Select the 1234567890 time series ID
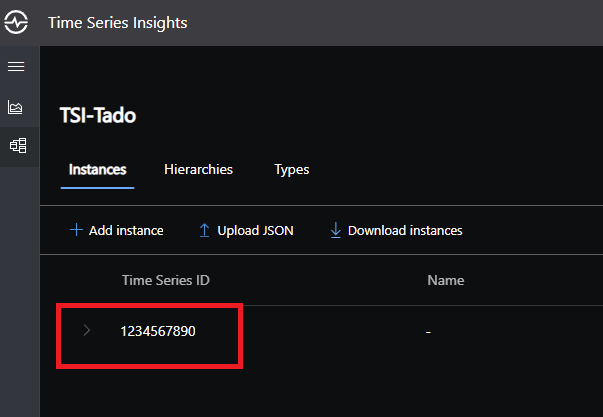Screen dimensions: 603x417 (x=158, y=331)
